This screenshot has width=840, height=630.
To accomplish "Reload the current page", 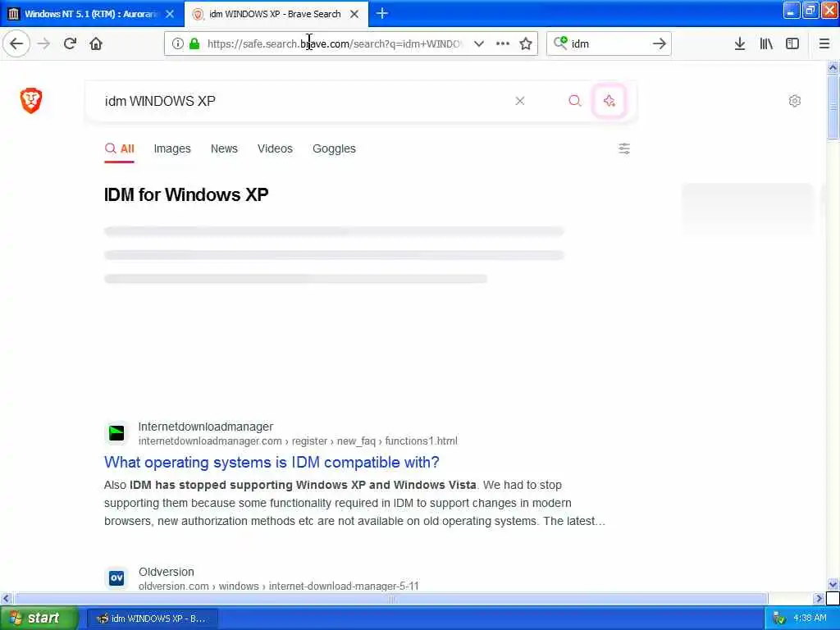I will (70, 43).
